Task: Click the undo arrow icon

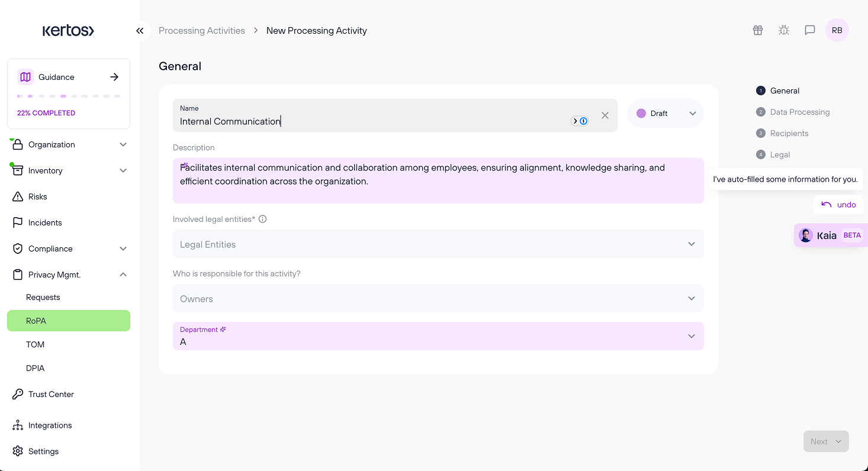Action: [827, 205]
